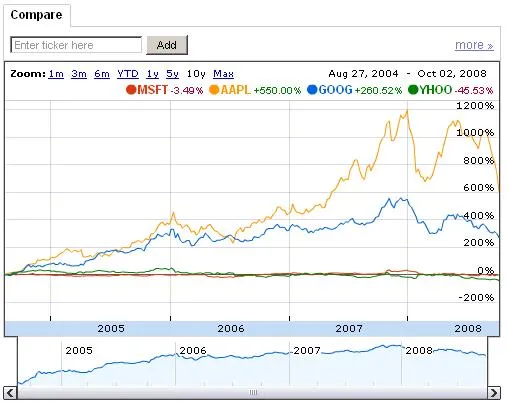
Task: Set zoom to Max
Action: [223, 74]
